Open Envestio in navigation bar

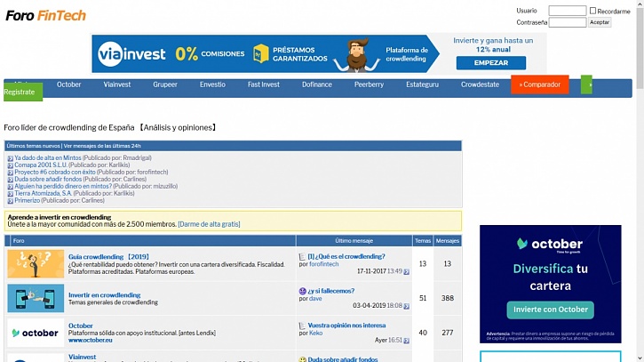tap(212, 84)
